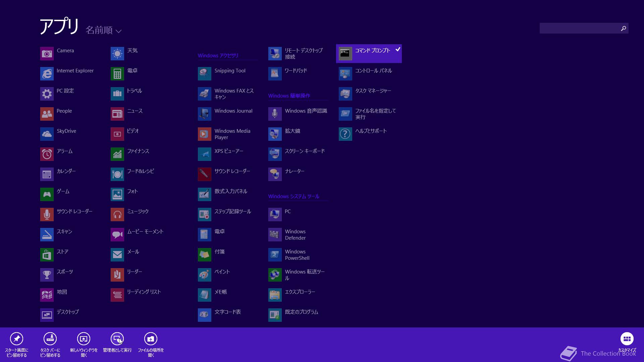The width and height of the screenshot is (644, 362).
Task: Open ゲーム controller icon
Action: [47, 194]
